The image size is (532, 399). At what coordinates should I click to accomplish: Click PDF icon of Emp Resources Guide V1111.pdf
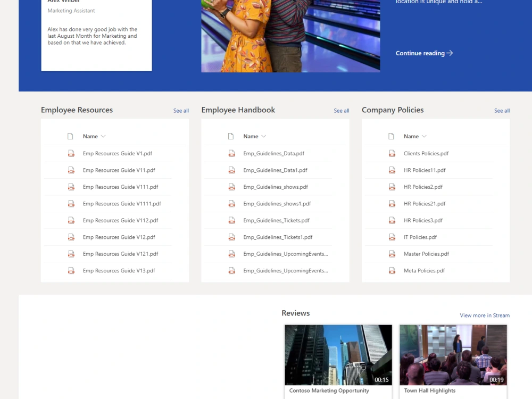click(71, 204)
